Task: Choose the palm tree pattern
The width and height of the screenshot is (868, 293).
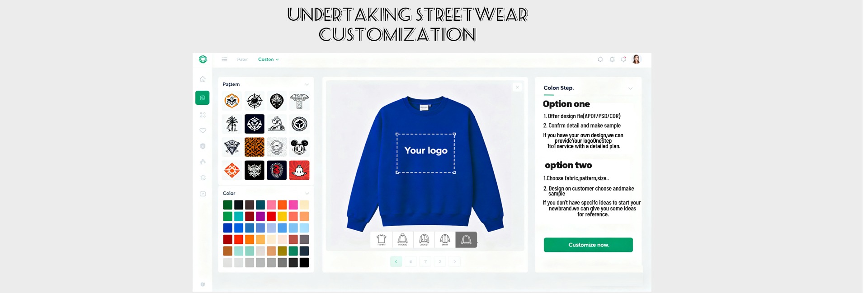Action: pyautogui.click(x=232, y=124)
